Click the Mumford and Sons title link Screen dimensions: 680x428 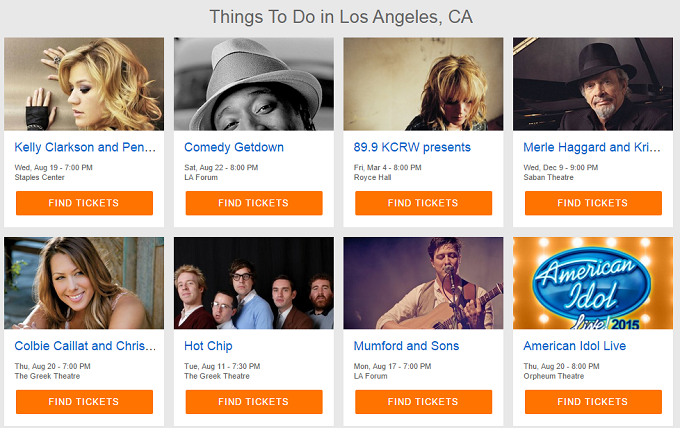407,346
